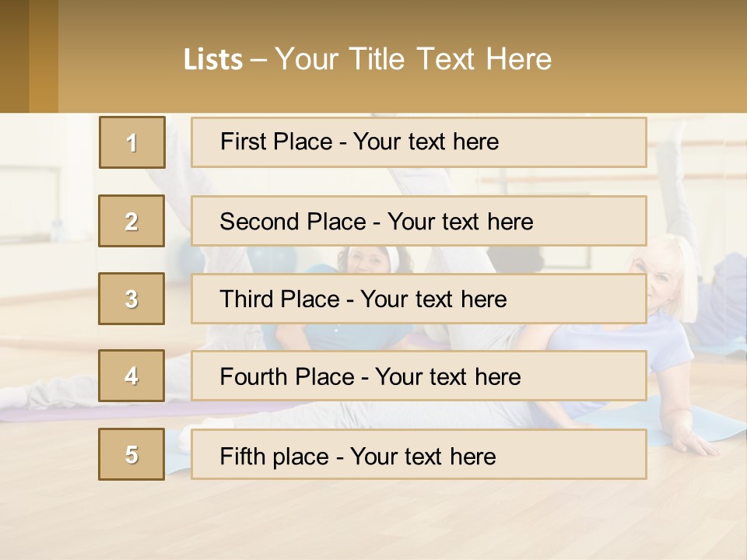This screenshot has height=560, width=747.
Task: Click the text 'Your Title Text Here'
Action: tap(413, 59)
